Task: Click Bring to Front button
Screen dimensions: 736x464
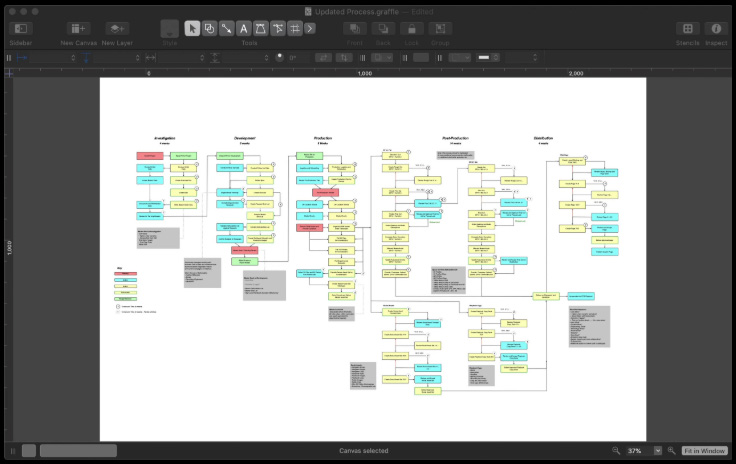Action: (355, 29)
